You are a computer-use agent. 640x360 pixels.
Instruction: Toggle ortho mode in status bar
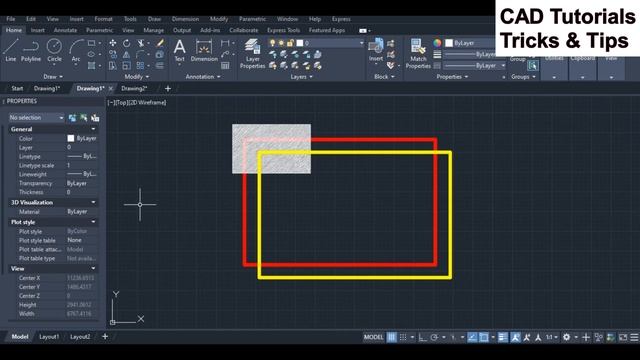[422, 337]
